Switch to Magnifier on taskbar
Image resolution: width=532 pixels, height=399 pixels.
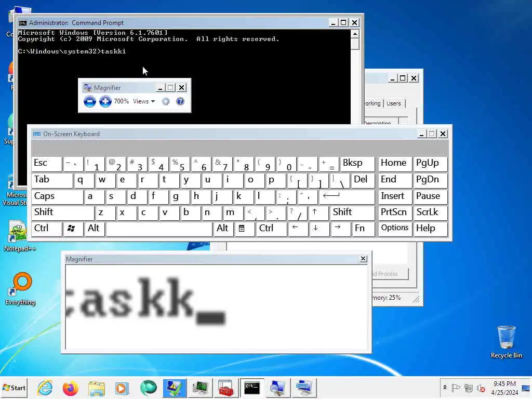coord(277,388)
